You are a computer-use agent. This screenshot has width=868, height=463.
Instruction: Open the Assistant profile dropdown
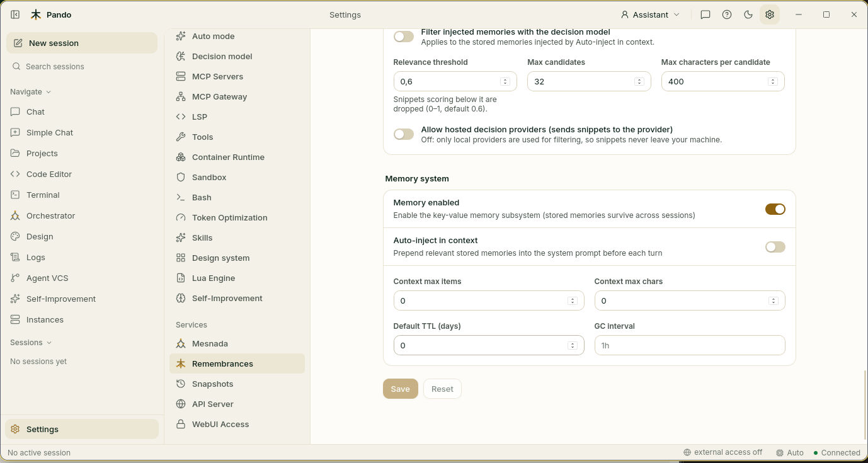(651, 14)
